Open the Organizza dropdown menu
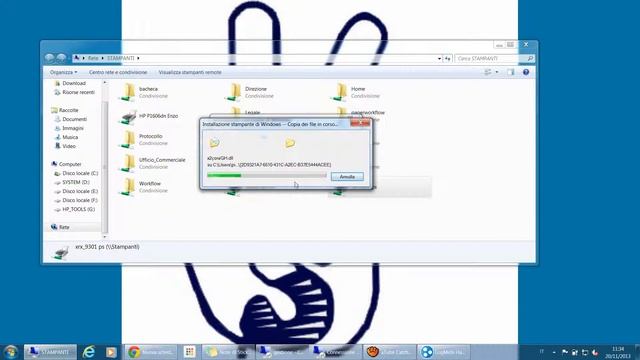Screen dimensions: 640x360 coord(63,72)
